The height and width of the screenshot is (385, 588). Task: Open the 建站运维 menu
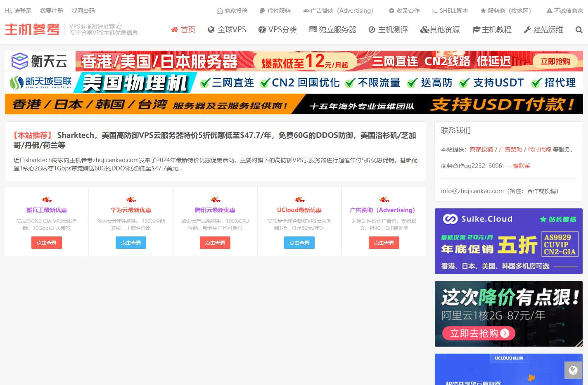click(544, 30)
